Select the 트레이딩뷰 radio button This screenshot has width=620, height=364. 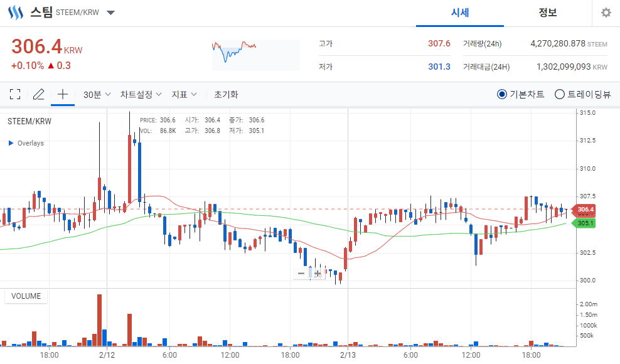pyautogui.click(x=560, y=94)
